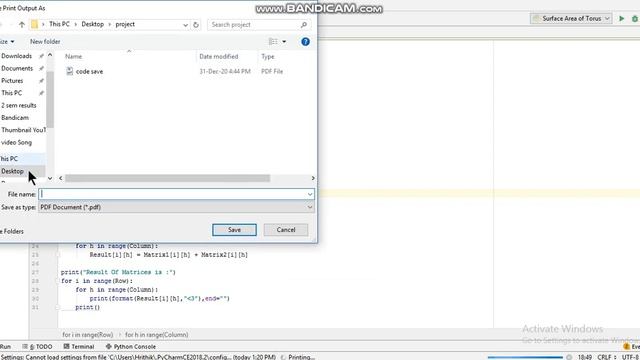Image resolution: width=640 pixels, height=360 pixels.
Task: Click the navigation pane scroll down arrow
Action: 50,178
